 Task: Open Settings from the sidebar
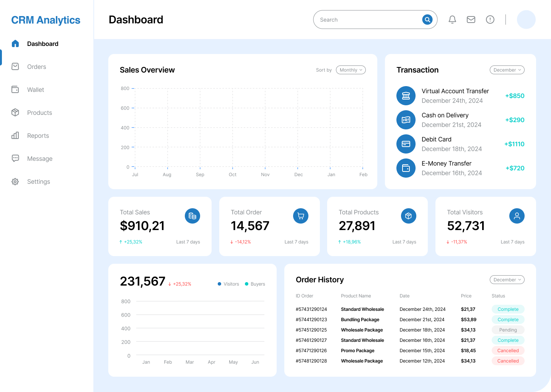(x=38, y=181)
